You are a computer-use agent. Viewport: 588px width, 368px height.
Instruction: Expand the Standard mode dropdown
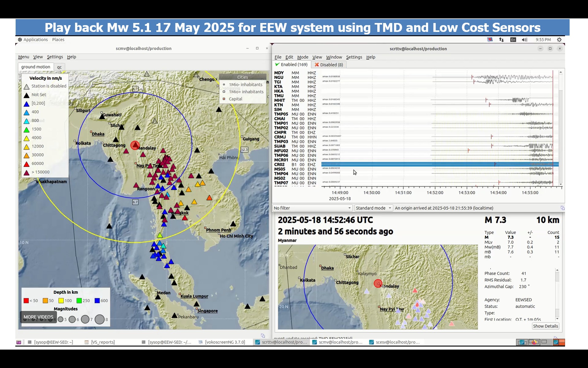click(373, 208)
